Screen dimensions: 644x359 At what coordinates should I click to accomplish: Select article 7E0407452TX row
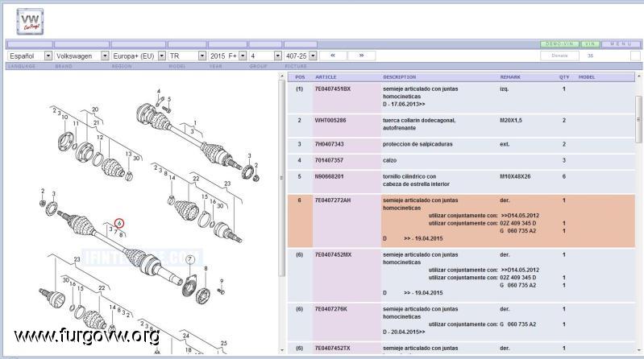461,348
